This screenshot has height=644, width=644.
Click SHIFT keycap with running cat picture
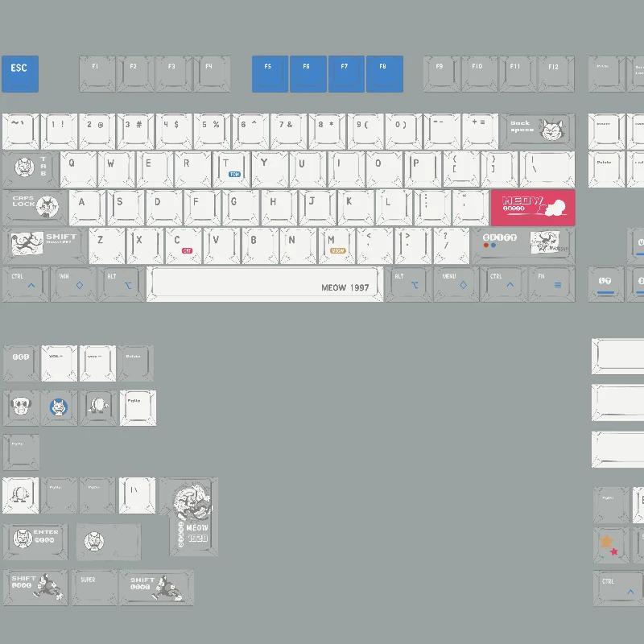[x=45, y=246]
